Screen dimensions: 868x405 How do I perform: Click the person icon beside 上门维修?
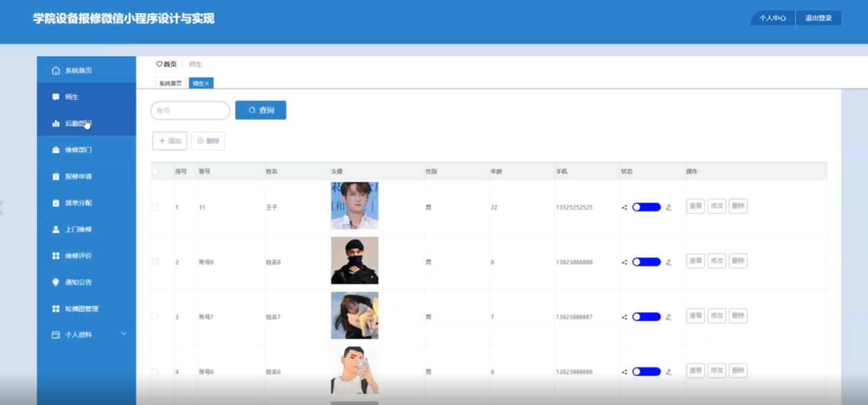55,229
